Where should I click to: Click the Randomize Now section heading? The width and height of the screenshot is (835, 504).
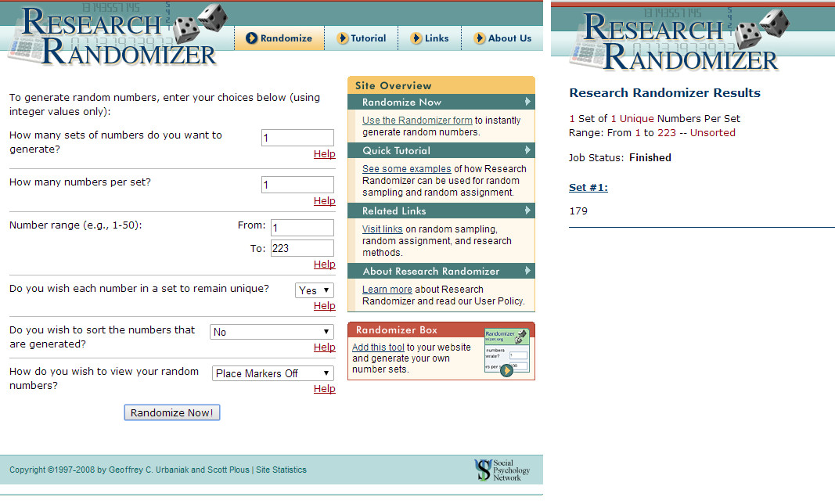(401, 103)
